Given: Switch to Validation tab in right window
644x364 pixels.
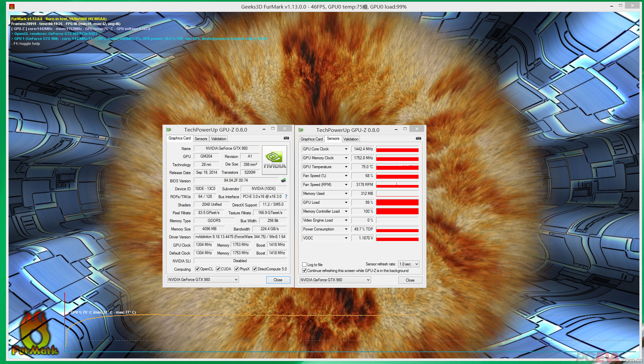Looking at the screenshot, I should (351, 139).
